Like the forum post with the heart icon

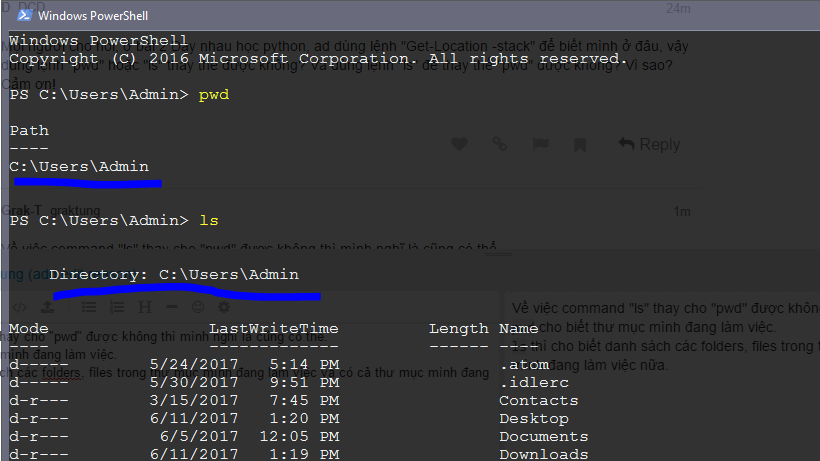tap(459, 144)
